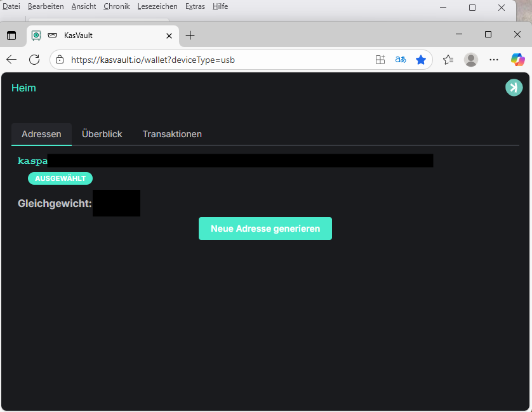This screenshot has height=412, width=532.
Task: Open the favorites list icon
Action: tap(448, 60)
